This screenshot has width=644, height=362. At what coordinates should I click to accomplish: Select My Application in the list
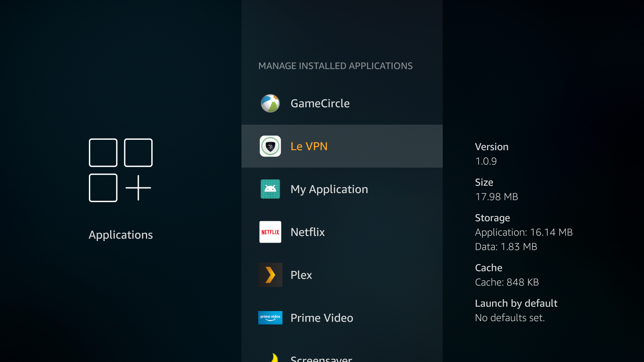pyautogui.click(x=329, y=189)
